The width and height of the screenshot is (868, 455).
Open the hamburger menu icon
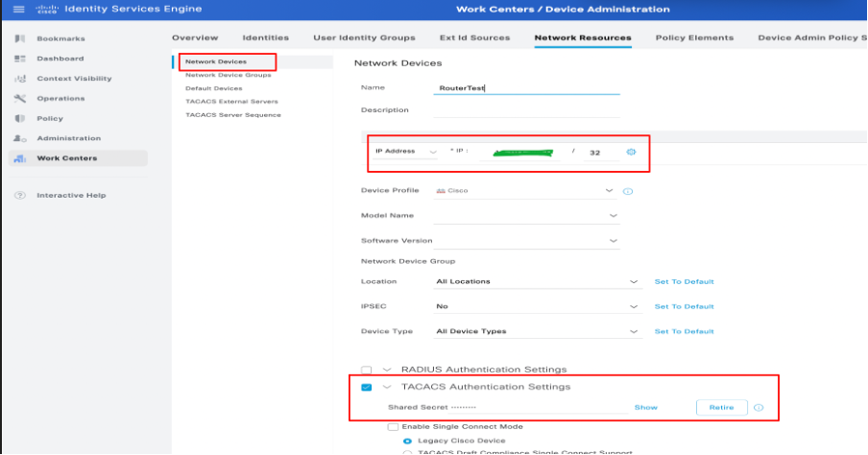click(19, 10)
